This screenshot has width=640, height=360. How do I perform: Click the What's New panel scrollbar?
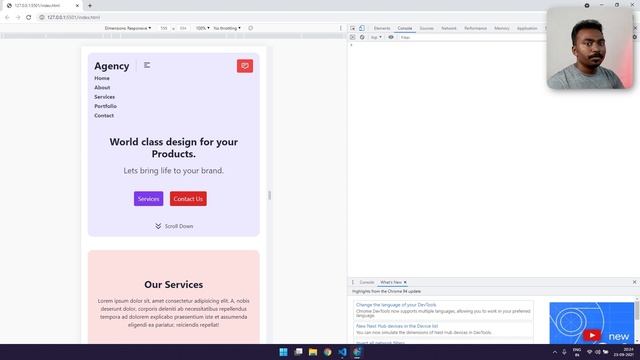click(637, 311)
